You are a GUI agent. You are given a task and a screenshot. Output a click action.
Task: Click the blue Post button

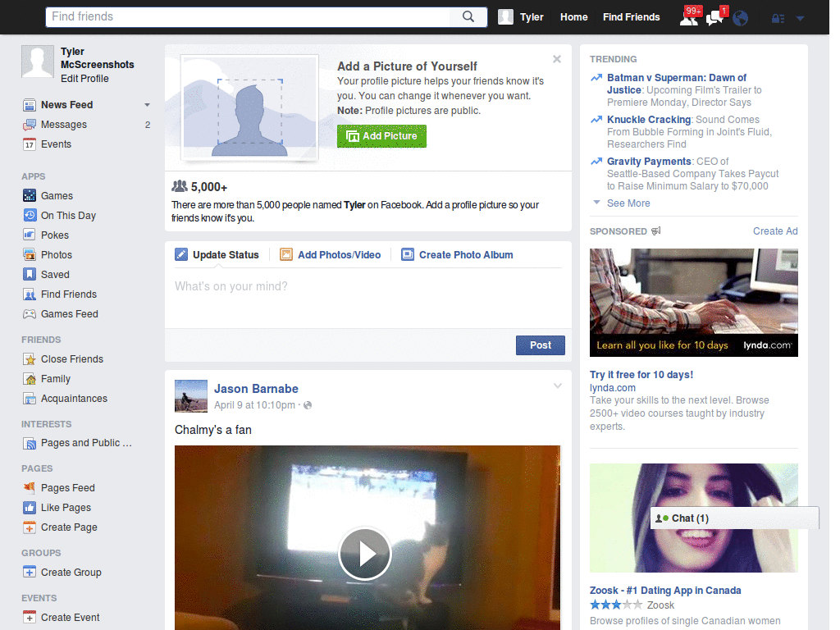540,345
